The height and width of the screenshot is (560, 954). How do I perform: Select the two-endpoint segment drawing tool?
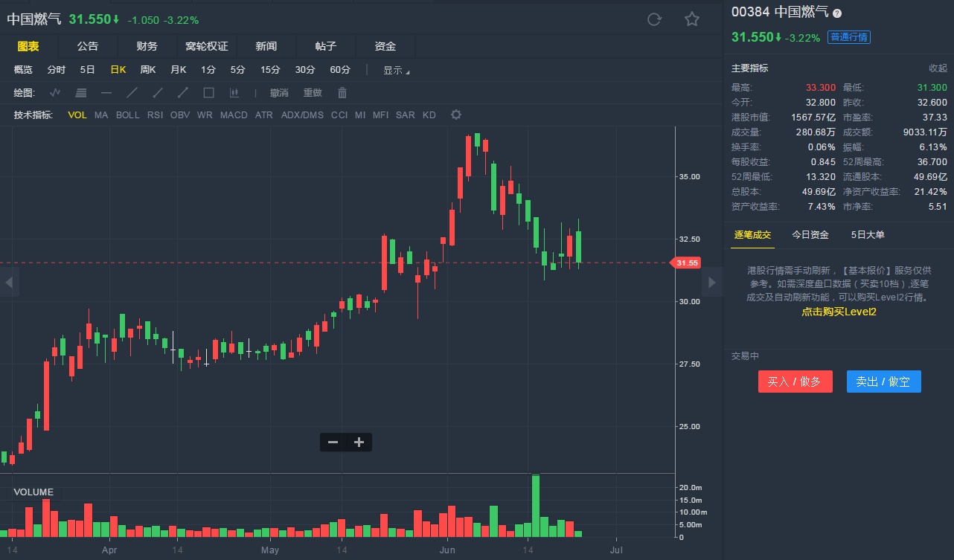[x=183, y=93]
